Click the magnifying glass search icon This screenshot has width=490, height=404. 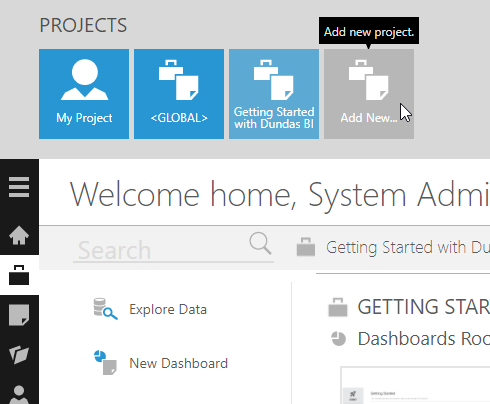coord(260,244)
